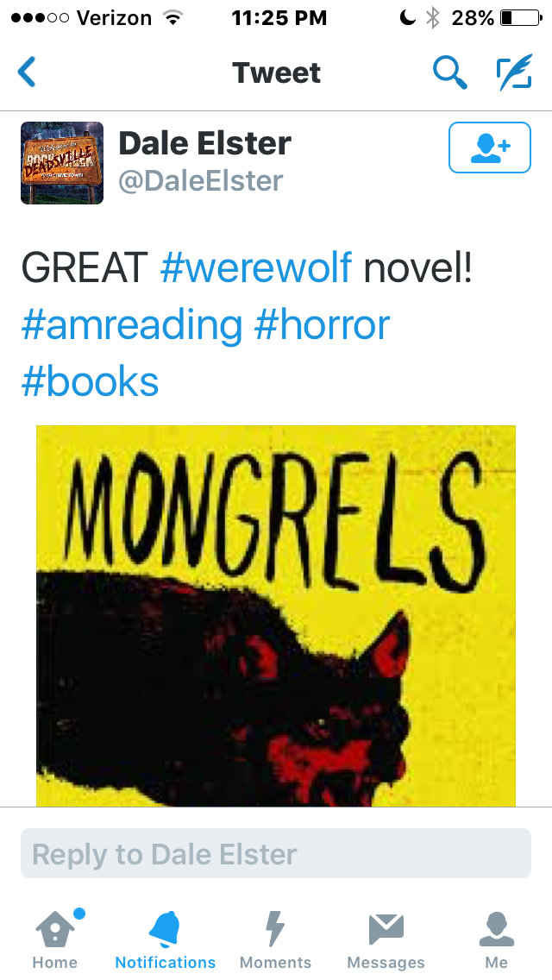Tap the #horror hashtag
Image resolution: width=552 pixels, height=980 pixels.
click(322, 325)
